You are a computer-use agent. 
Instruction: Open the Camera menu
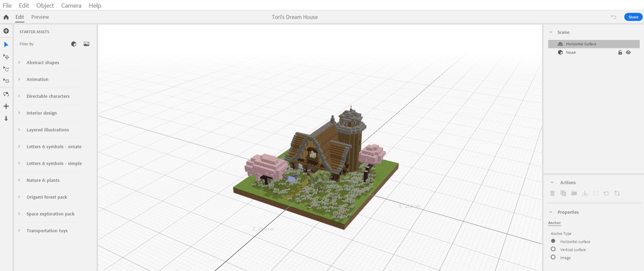tap(71, 5)
